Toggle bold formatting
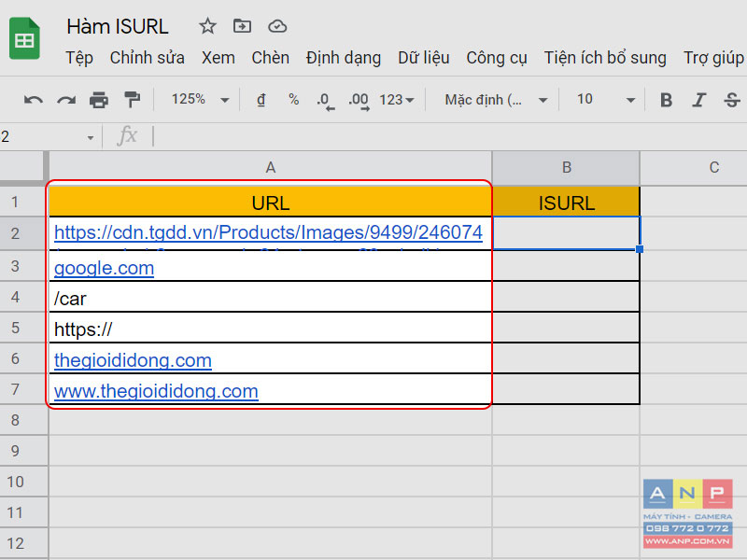Image resolution: width=747 pixels, height=560 pixels. click(x=666, y=100)
